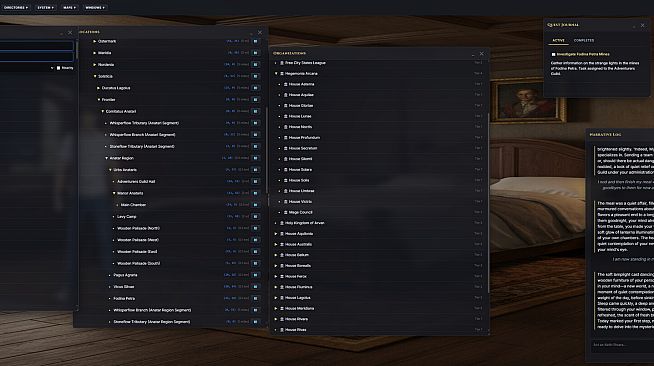Select the Vicus Silvae location entry
Viewport: 654px width, 366px height.
[124, 287]
